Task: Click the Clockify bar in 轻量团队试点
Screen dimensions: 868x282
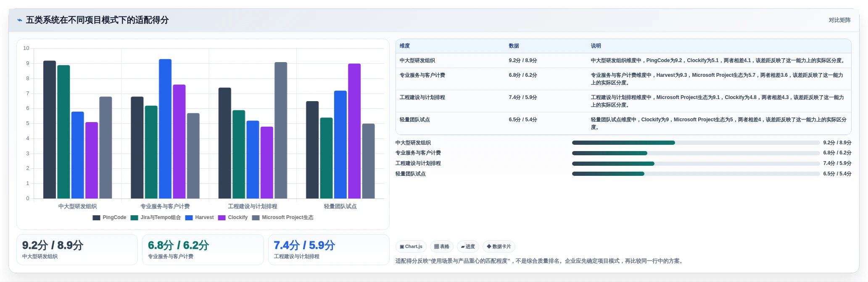Action: tap(354, 131)
